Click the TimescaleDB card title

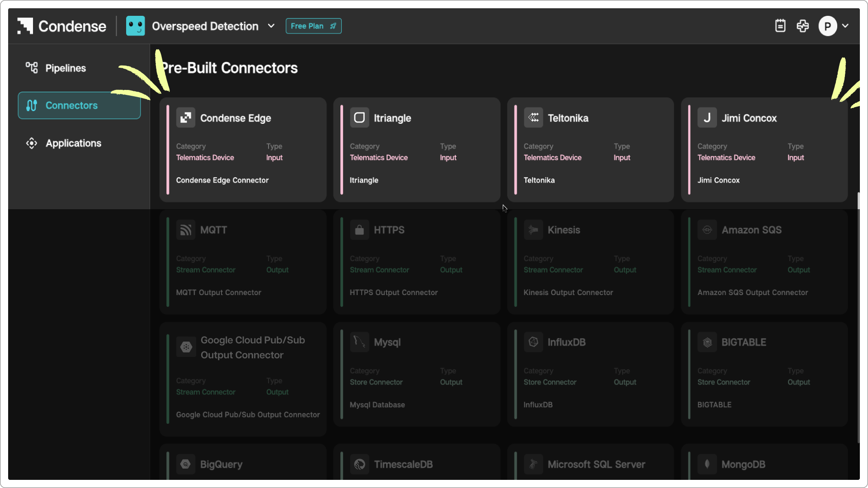click(403, 465)
